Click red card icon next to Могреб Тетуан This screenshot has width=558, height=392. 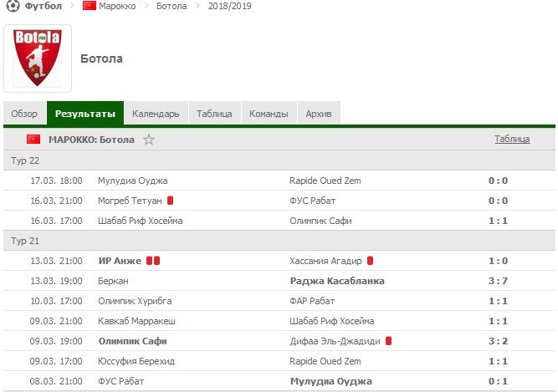170,201
